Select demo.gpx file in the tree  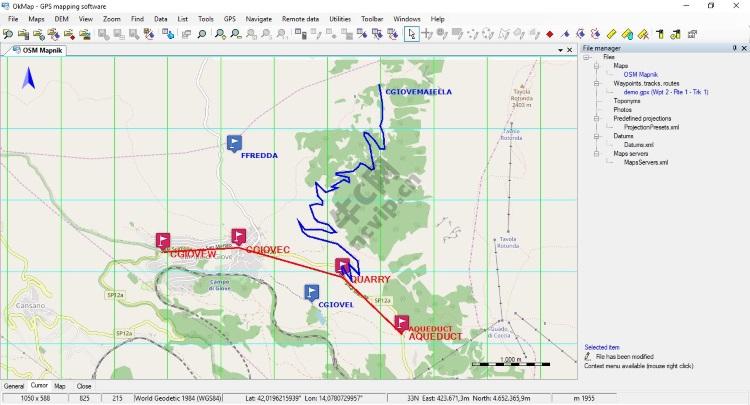pos(666,92)
